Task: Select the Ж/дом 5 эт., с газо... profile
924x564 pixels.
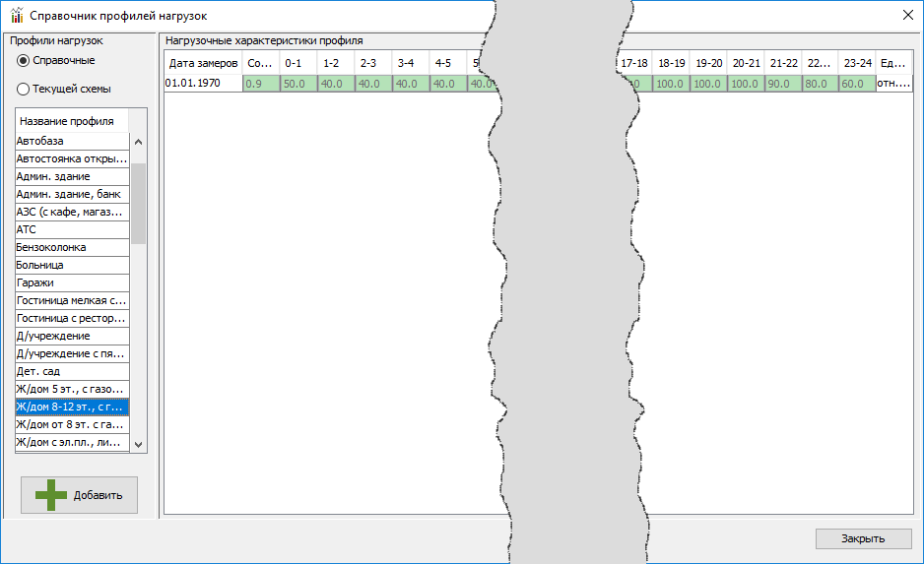Action: [x=72, y=389]
